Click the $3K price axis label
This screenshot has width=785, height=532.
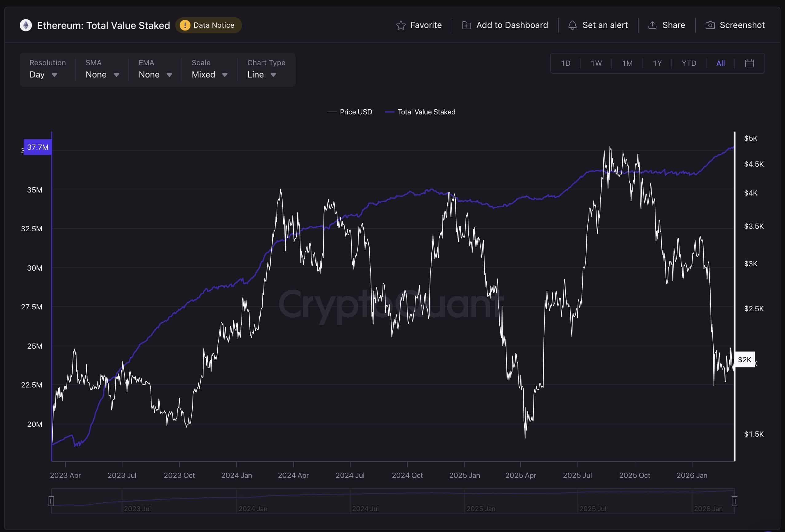751,264
